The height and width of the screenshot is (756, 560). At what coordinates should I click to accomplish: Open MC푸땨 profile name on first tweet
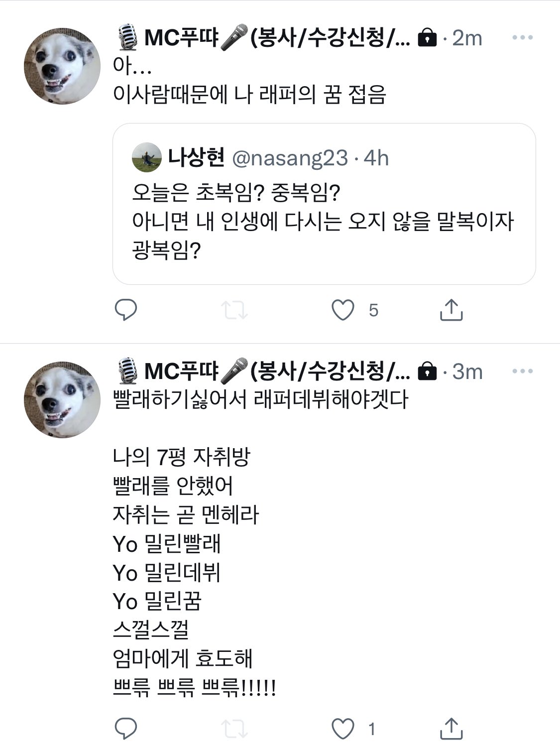tap(264, 38)
